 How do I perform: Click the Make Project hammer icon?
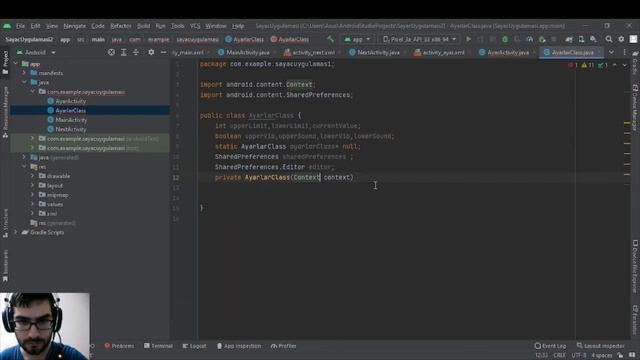(330, 39)
